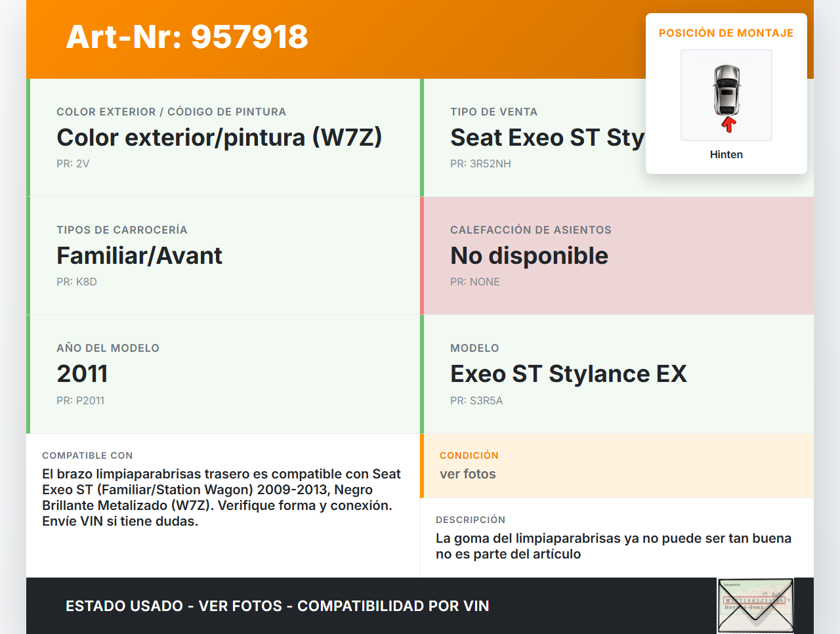The width and height of the screenshot is (840, 634).
Task: Click the 'Compatible con' compatibility paragraph
Action: coord(221,497)
